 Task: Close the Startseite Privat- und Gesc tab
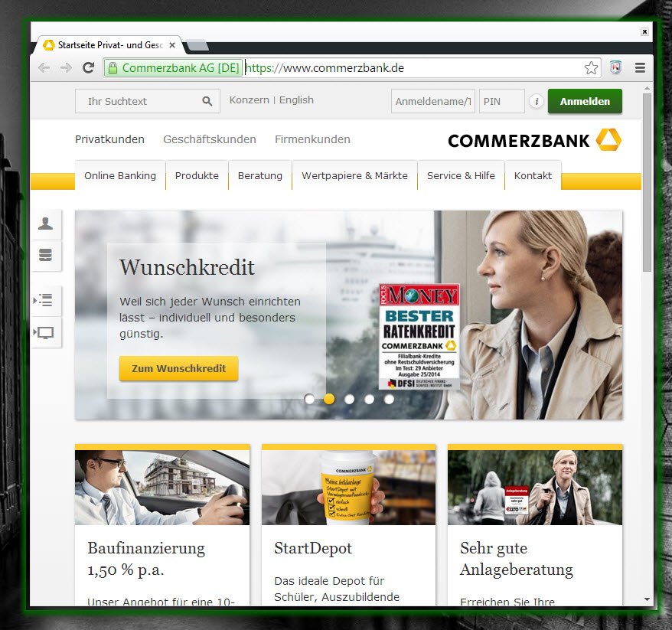(x=172, y=45)
